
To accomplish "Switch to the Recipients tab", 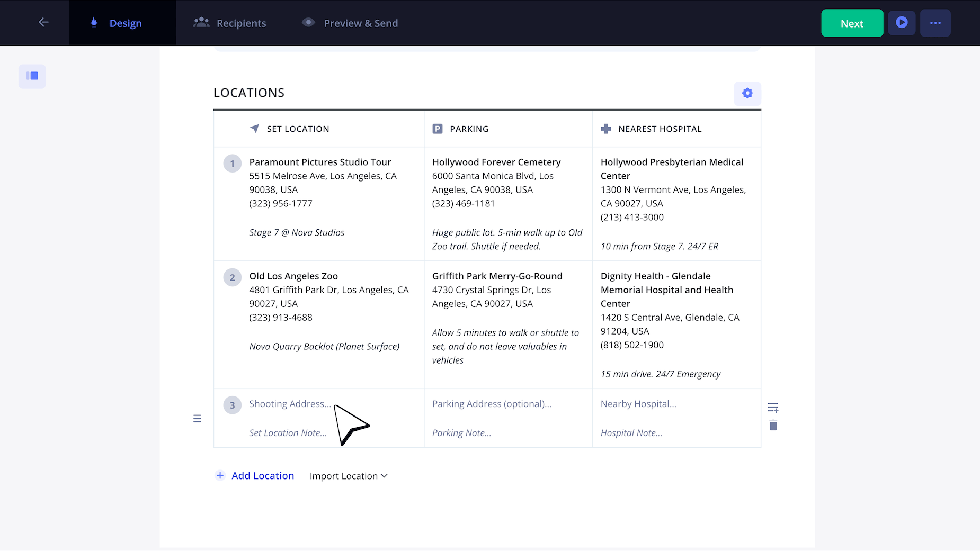I will pos(230,23).
